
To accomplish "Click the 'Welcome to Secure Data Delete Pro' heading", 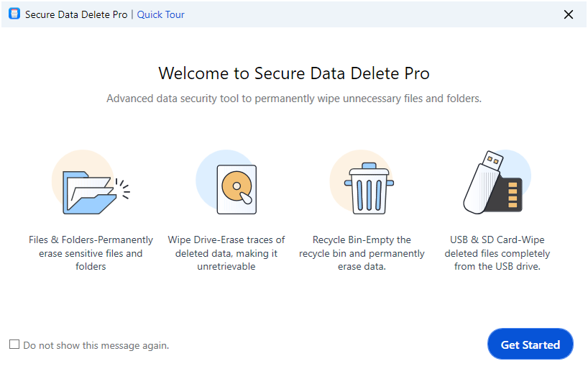I will coord(294,73).
